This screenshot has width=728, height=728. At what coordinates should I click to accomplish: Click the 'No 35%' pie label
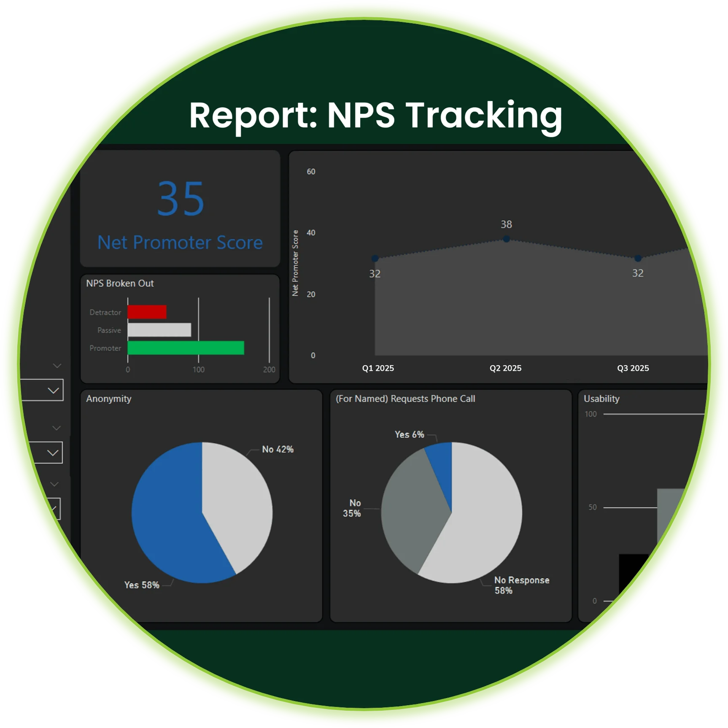352,508
